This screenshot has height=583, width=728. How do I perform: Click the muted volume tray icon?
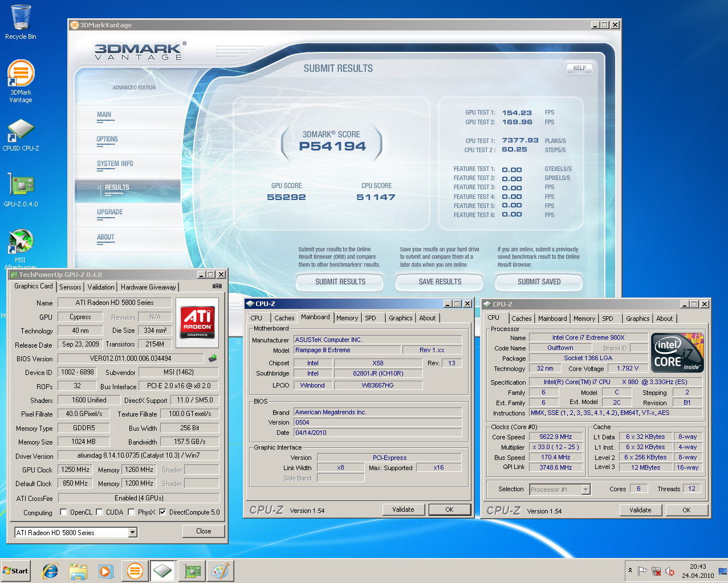670,571
